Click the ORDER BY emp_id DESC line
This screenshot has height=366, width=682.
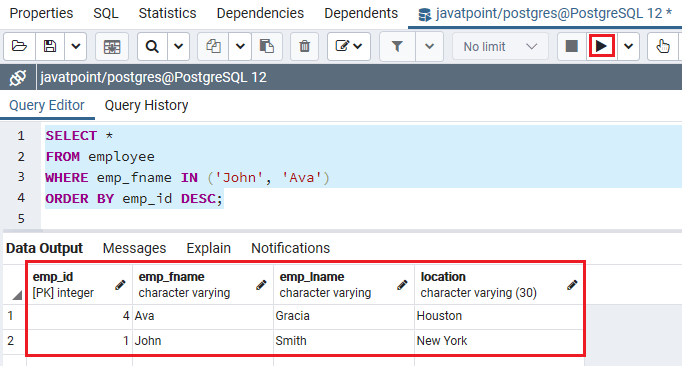(134, 198)
